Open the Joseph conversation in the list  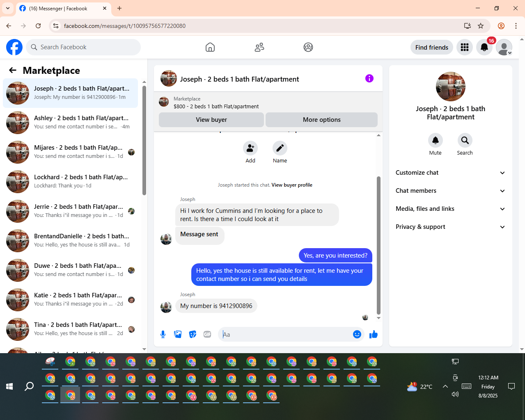pos(71,93)
